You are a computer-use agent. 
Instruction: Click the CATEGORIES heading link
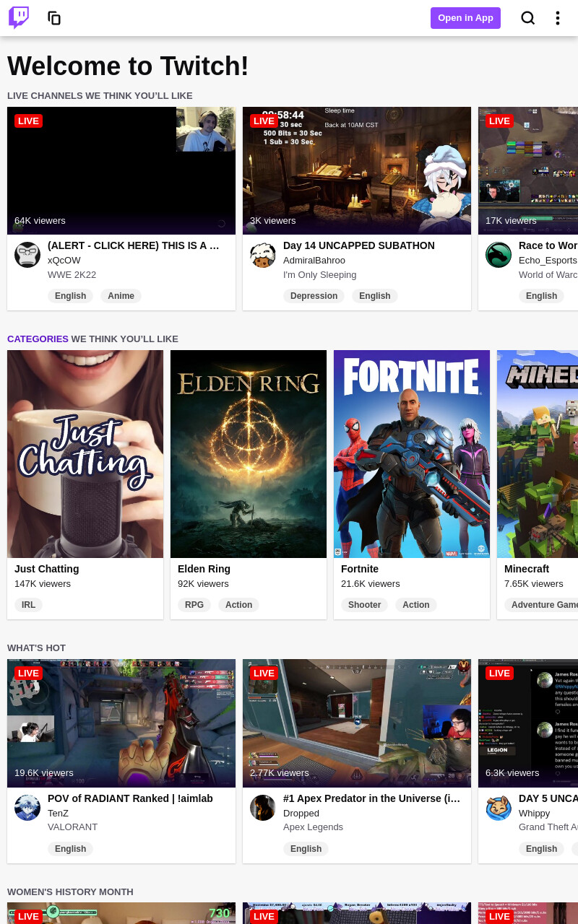[38, 339]
